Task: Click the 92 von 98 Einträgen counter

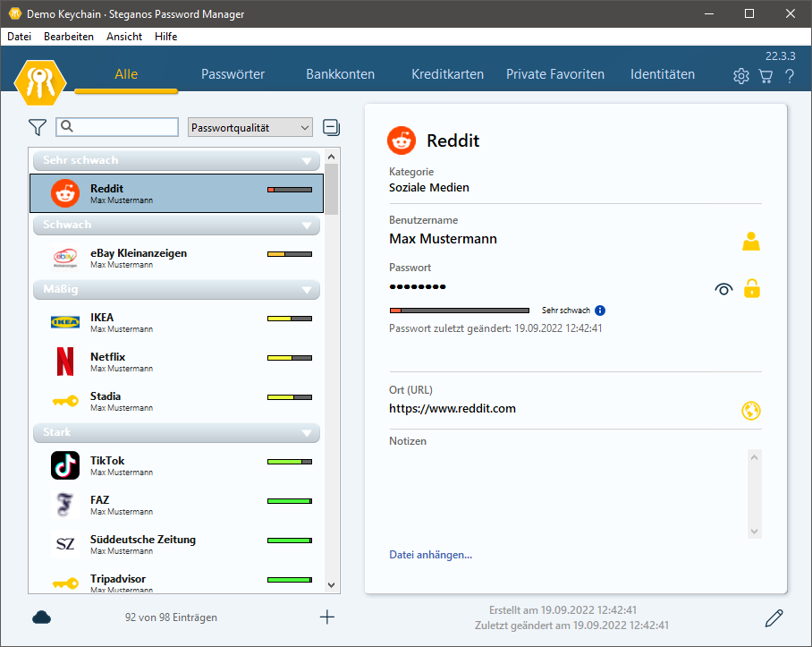Action: (x=171, y=617)
